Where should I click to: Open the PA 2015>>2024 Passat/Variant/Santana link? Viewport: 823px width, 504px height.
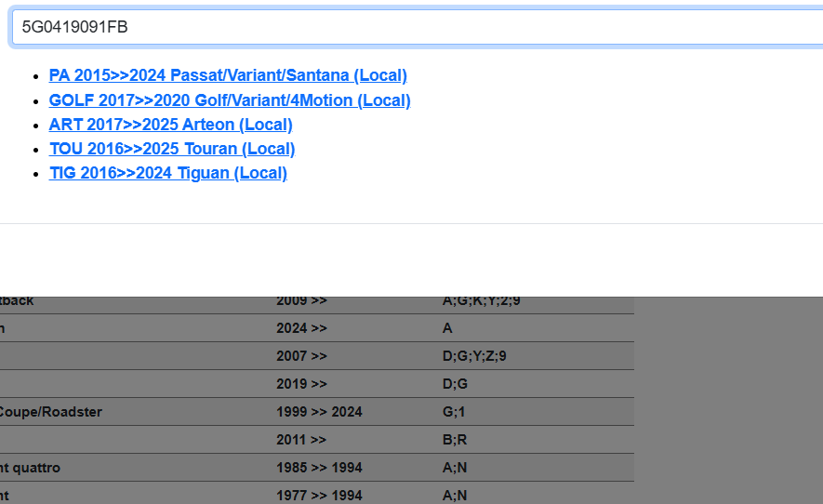coord(228,75)
